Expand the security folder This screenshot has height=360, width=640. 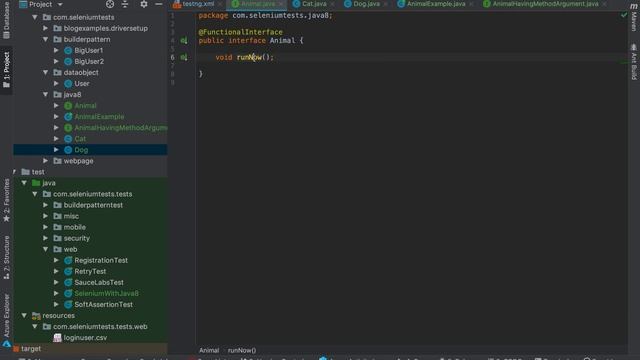(45, 238)
